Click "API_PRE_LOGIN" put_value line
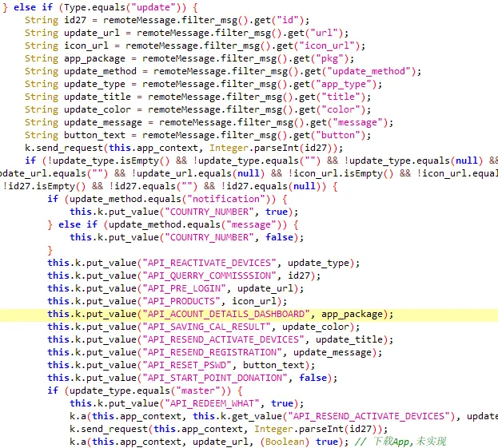Screen dimensions: 498x448 [x=175, y=288]
